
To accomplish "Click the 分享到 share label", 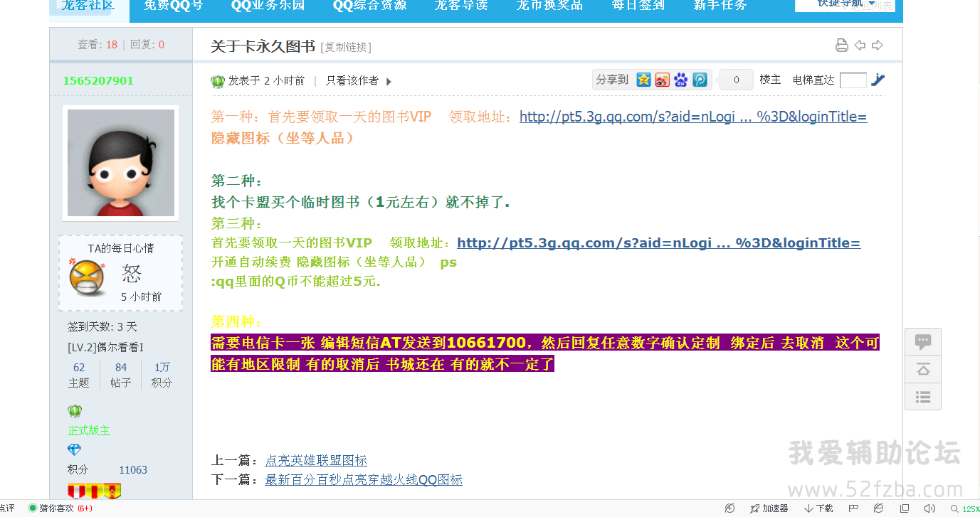I will click(x=612, y=80).
